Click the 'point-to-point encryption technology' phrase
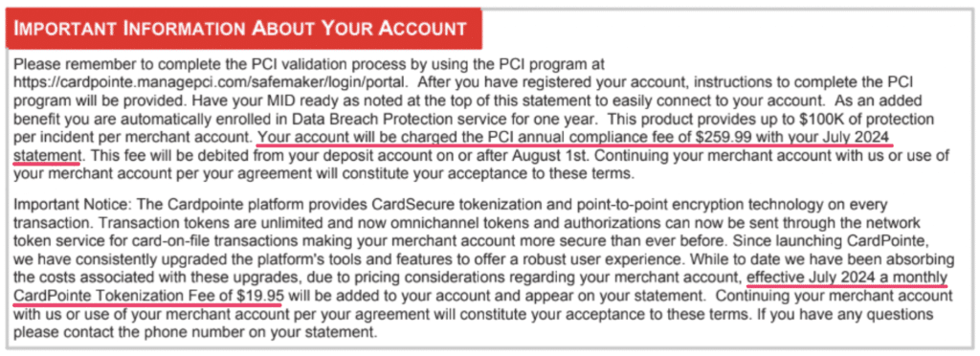This screenshot has height=356, width=980. (681, 205)
